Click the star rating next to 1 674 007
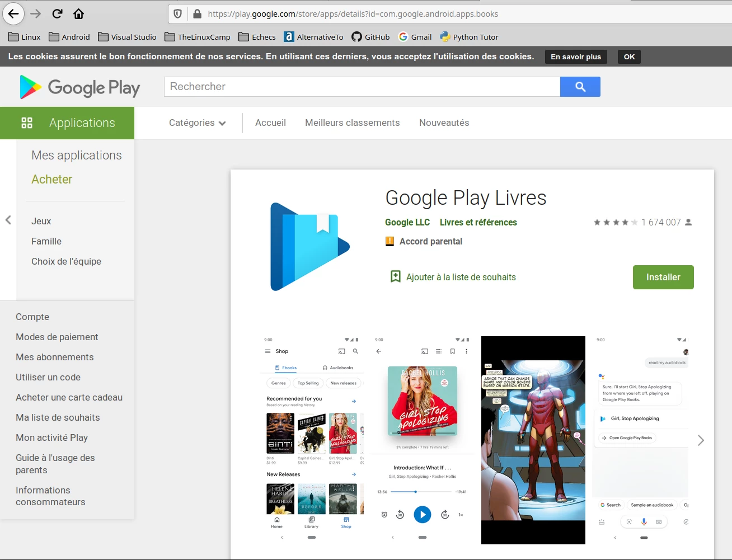 [616, 222]
